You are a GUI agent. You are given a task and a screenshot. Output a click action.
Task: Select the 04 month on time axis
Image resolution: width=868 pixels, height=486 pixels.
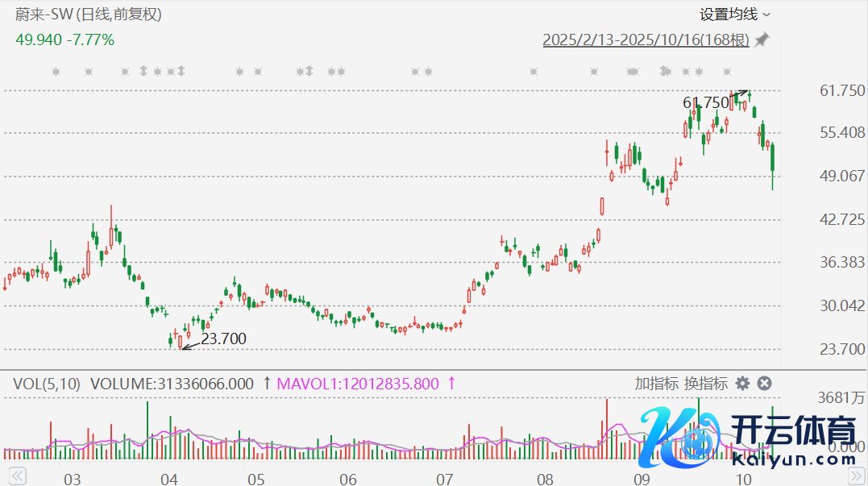pos(168,480)
